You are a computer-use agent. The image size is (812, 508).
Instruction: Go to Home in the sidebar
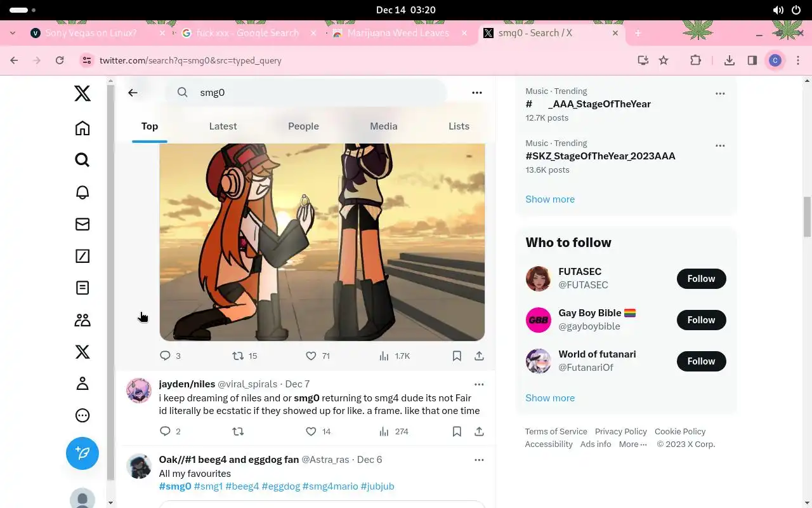pyautogui.click(x=82, y=128)
